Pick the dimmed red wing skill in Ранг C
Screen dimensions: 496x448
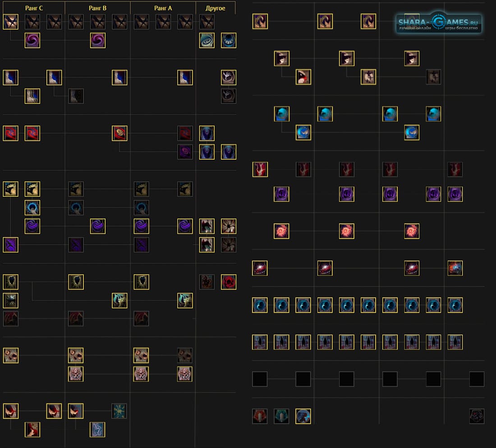(10, 319)
